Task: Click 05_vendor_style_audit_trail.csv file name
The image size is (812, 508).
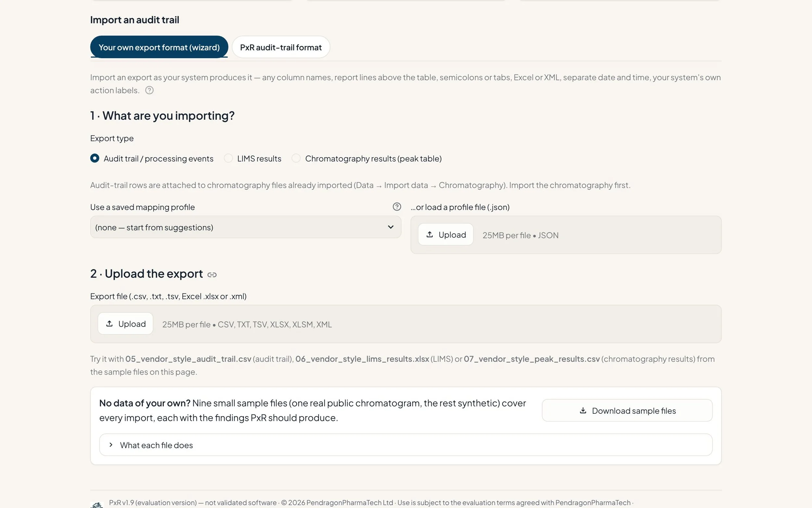Action: pos(188,359)
